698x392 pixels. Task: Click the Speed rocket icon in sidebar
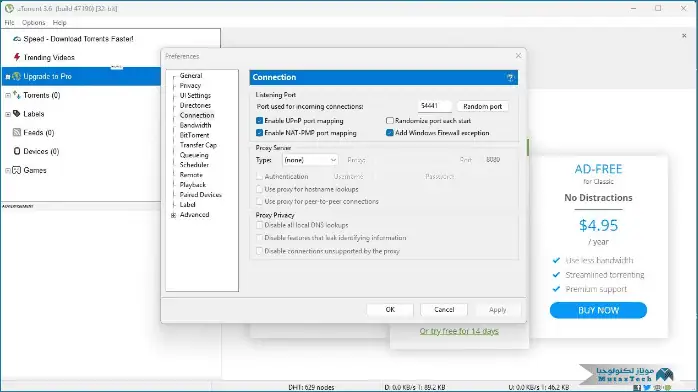point(17,39)
